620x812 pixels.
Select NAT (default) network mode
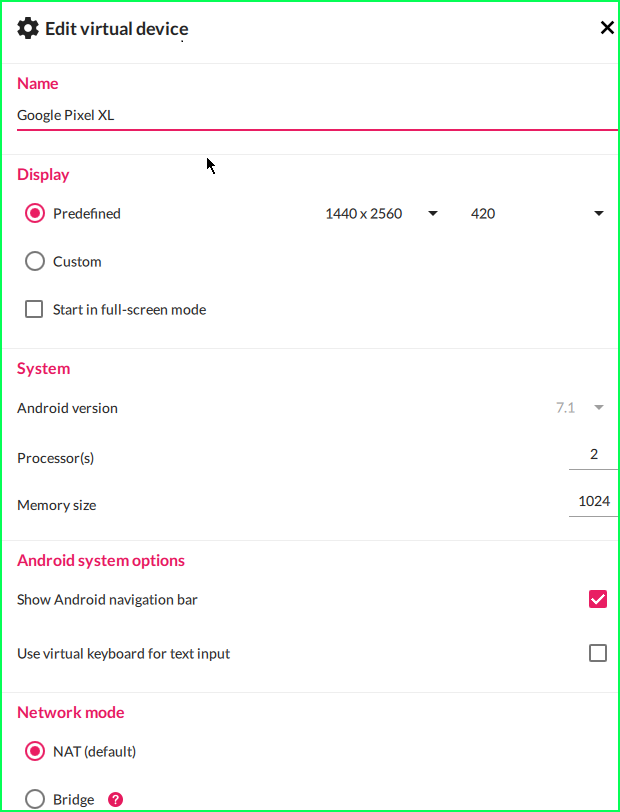35,751
